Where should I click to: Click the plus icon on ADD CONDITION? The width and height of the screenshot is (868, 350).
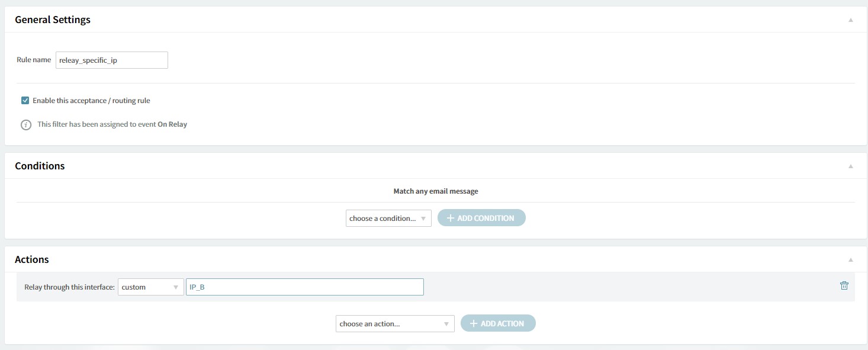tap(451, 218)
